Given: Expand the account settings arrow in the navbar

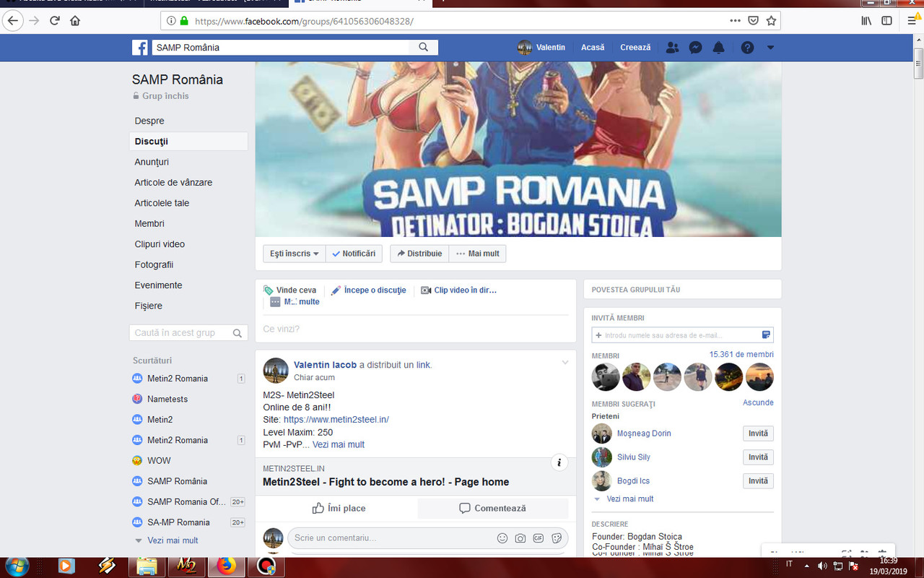Looking at the screenshot, I should pyautogui.click(x=770, y=47).
